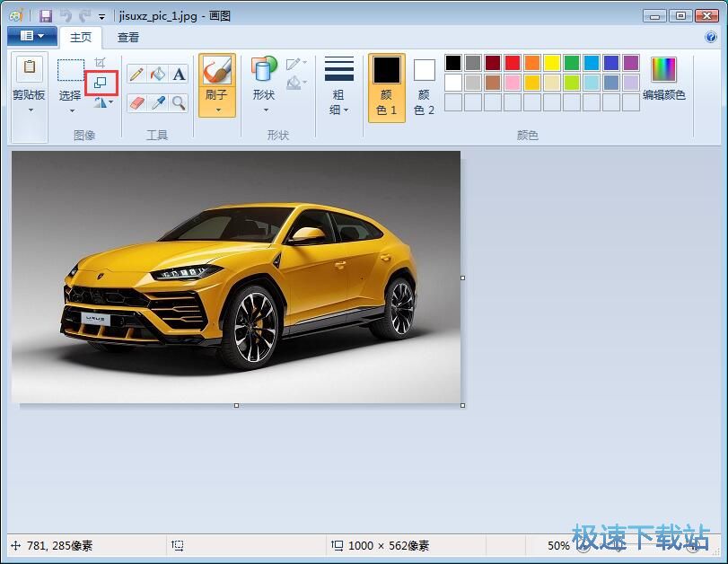Expand the 选择 selection options arrow

[x=72, y=111]
